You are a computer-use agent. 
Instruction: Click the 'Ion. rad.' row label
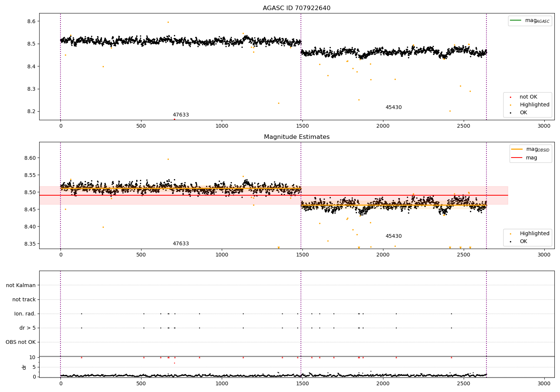click(25, 314)
